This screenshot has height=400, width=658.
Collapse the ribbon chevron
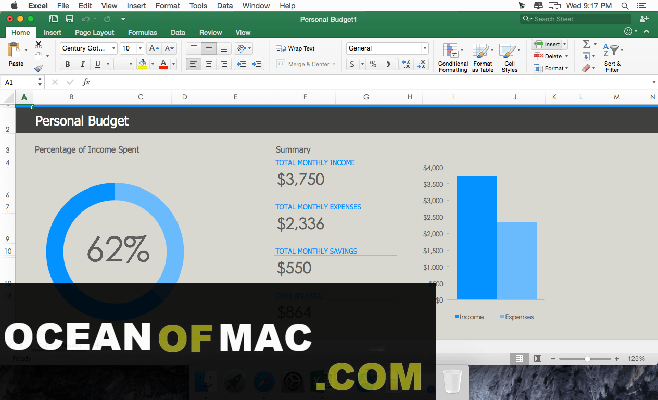pyautogui.click(x=647, y=31)
